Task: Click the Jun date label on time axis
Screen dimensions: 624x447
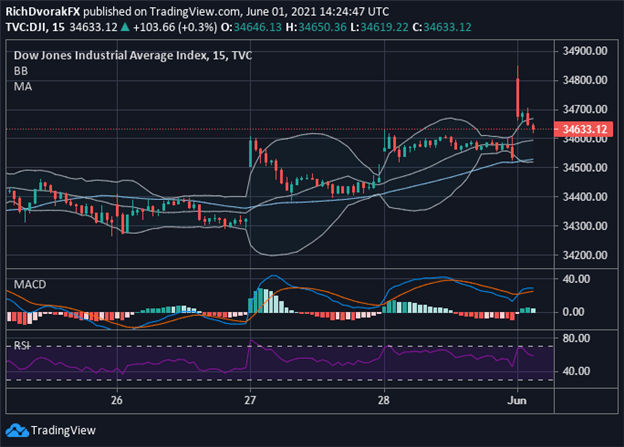Action: [517, 400]
